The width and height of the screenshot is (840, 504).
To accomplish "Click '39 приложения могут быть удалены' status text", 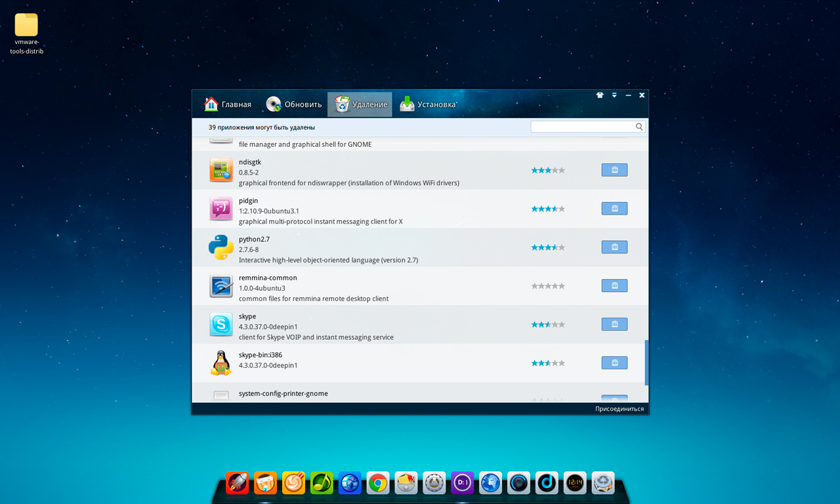I will point(262,127).
